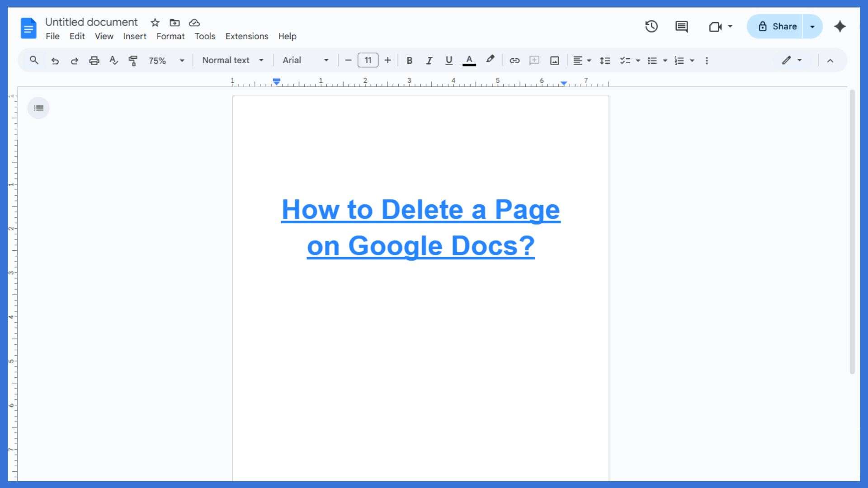The image size is (868, 488).
Task: Open text alignment options
Action: [x=582, y=61]
